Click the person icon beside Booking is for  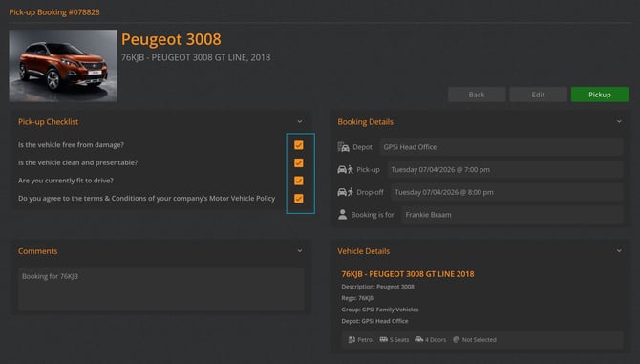343,215
